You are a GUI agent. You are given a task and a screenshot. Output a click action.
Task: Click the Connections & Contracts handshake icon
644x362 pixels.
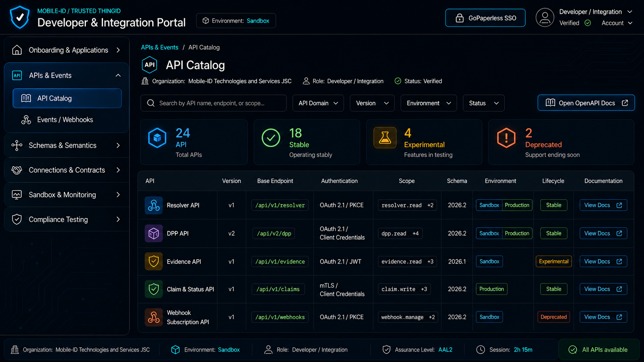tap(17, 170)
